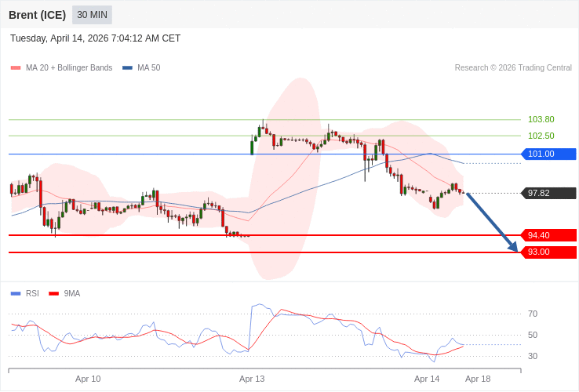Click the RSI 70 level label
The height and width of the screenshot is (392, 579).
click(x=533, y=314)
